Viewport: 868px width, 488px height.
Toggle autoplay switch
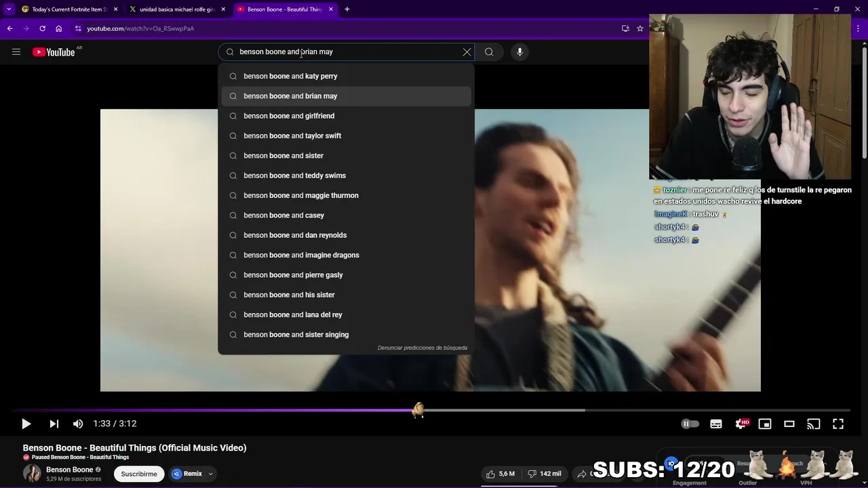690,424
